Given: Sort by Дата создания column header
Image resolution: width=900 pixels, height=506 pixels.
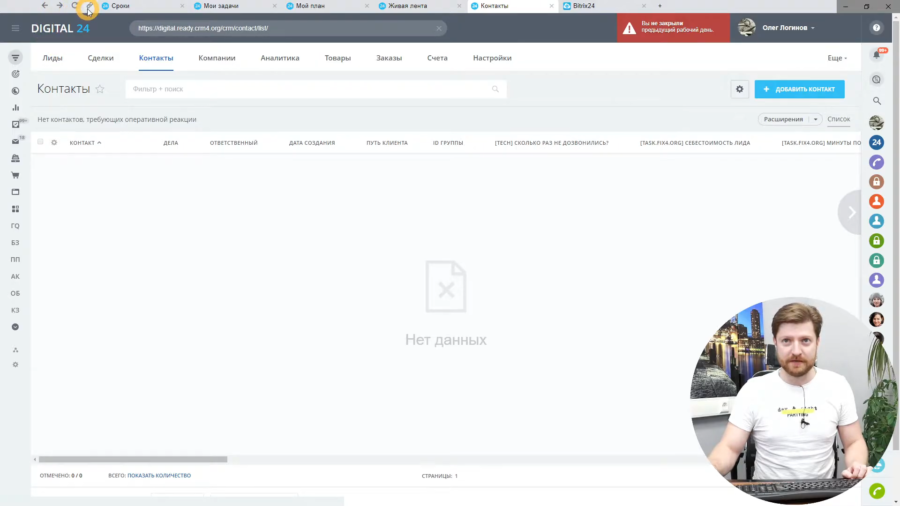Looking at the screenshot, I should pos(312,143).
